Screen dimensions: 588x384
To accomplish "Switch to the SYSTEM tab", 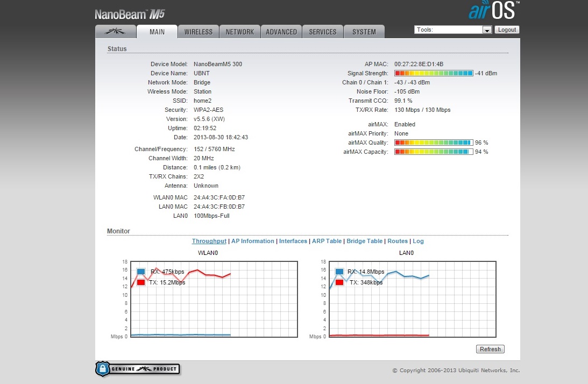I will [364, 32].
